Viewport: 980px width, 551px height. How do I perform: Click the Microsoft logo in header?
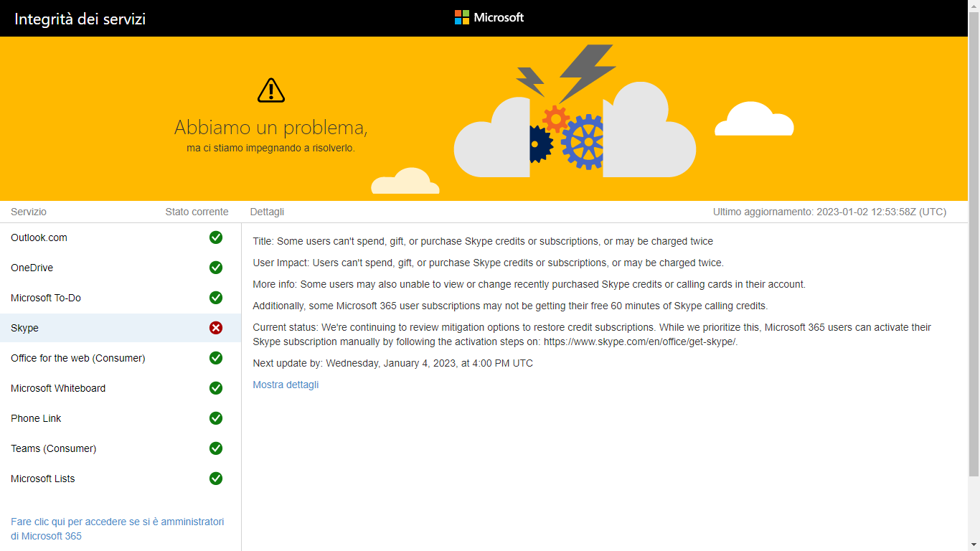click(x=489, y=17)
